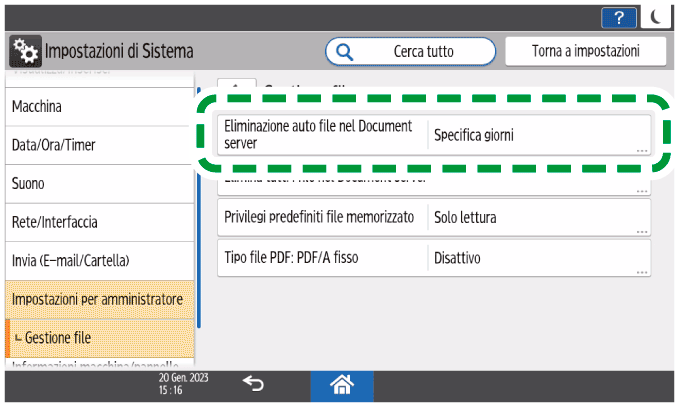Open the Specifica giorni setting value

[538, 136]
